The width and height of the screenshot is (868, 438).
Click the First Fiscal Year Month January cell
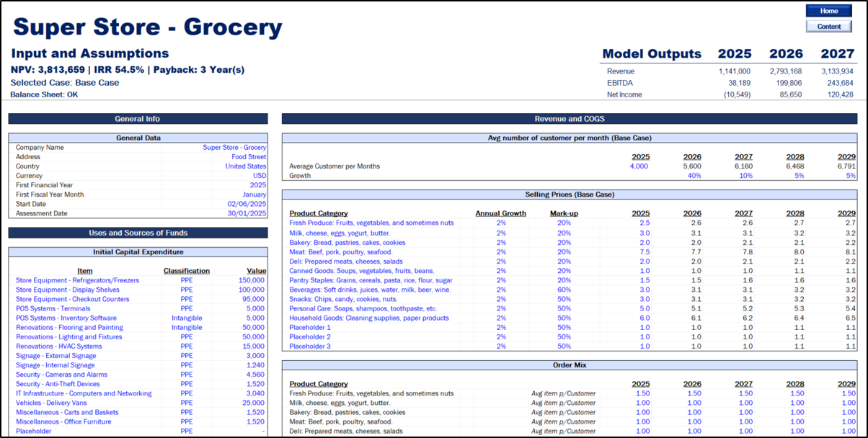point(252,195)
